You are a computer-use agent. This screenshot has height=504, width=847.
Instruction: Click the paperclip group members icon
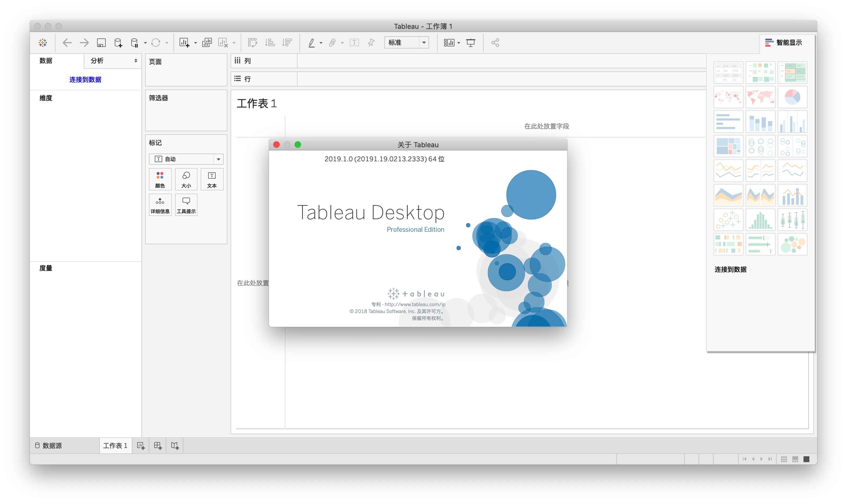coord(332,42)
